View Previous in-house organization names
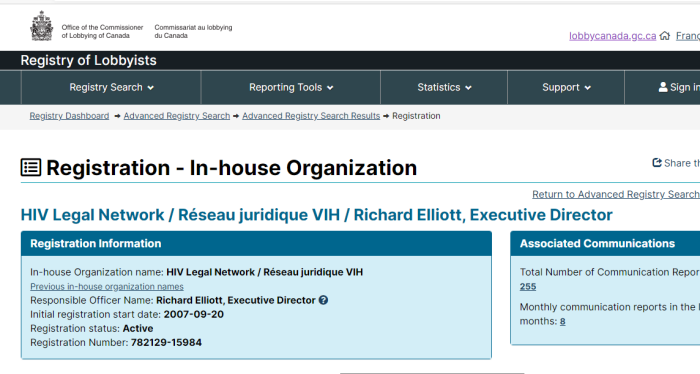700x374 pixels. (x=107, y=287)
